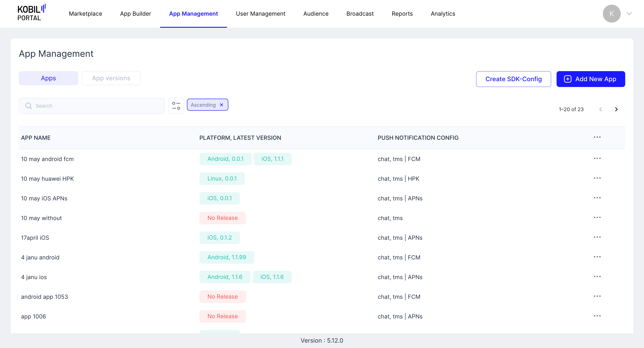Viewport: 644px width, 348px height.
Task: Open actions menu for 4 janu ios
Action: coord(597,276)
